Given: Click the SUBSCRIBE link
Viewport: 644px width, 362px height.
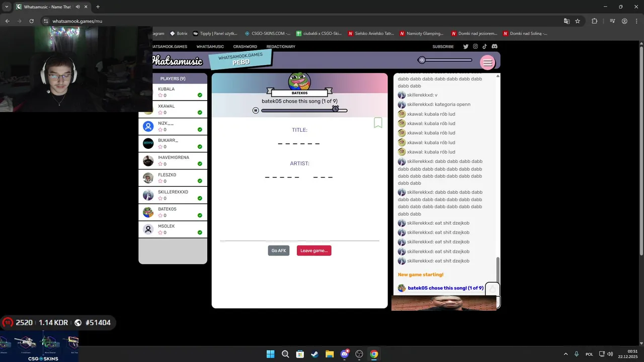Looking at the screenshot, I should pos(443,47).
